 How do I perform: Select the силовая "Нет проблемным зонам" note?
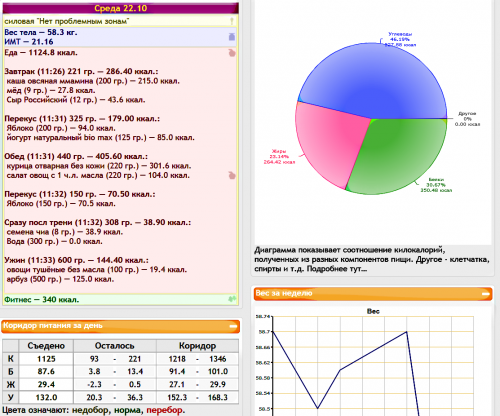[x=67, y=21]
